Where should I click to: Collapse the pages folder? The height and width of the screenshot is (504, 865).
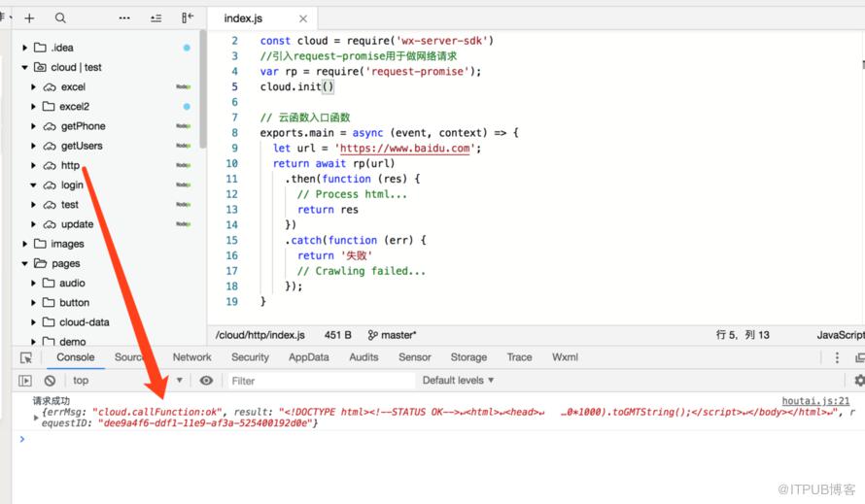click(25, 263)
